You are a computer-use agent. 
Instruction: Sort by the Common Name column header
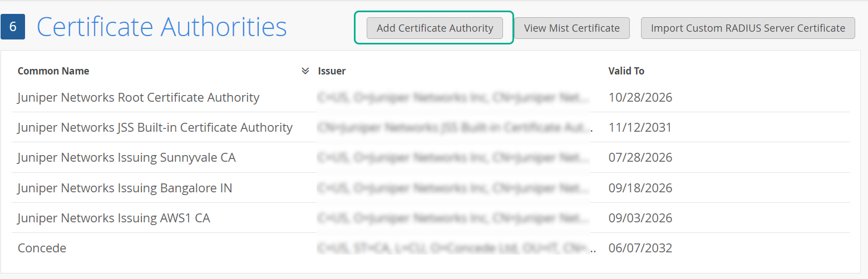pos(53,71)
